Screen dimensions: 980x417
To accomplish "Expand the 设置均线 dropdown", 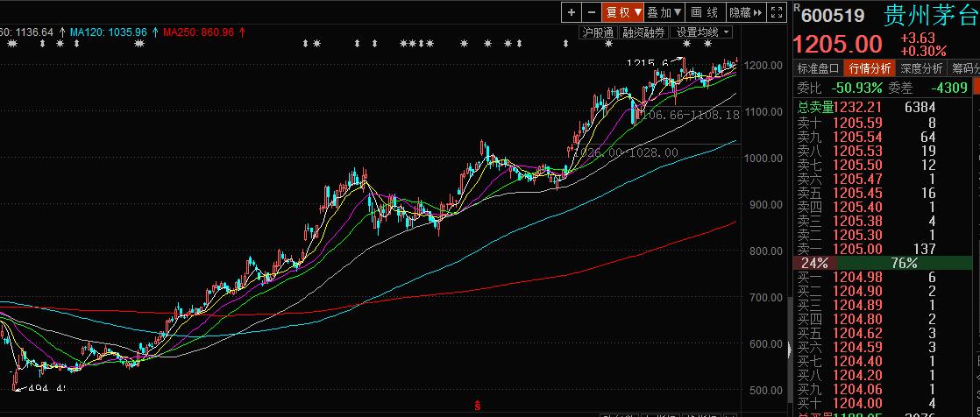I will pos(703,32).
